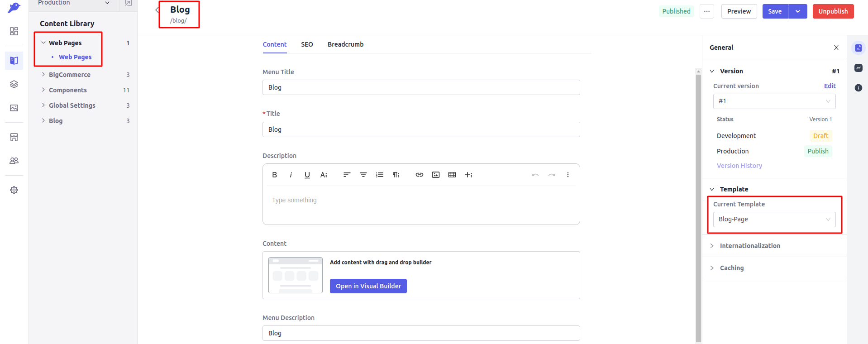Open the users icon in sidebar

[14, 161]
